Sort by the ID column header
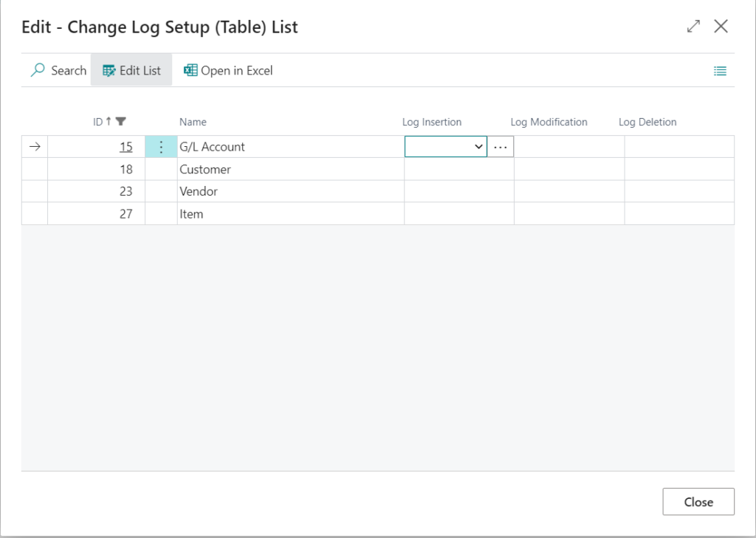Image resolution: width=756 pixels, height=538 pixels. [x=98, y=122]
